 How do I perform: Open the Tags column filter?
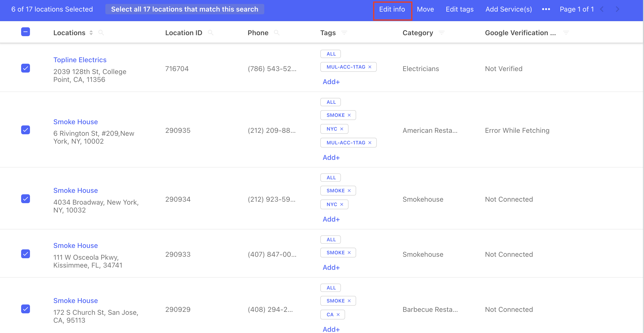pyautogui.click(x=344, y=32)
